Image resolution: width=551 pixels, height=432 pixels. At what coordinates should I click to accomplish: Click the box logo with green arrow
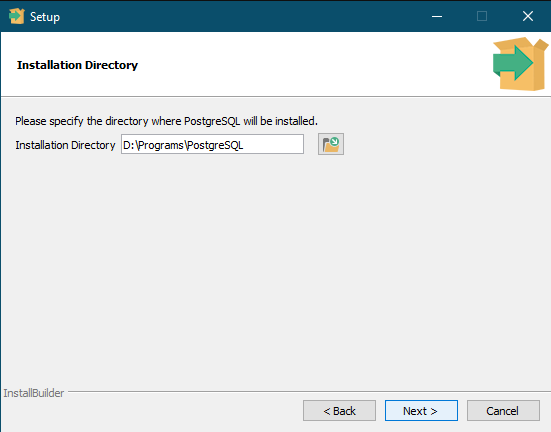520,64
